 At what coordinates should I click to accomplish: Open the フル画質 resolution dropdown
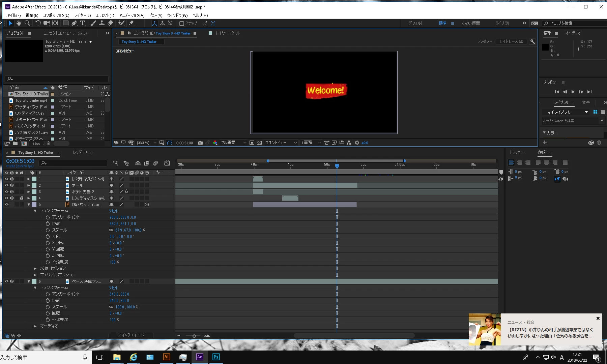pyautogui.click(x=234, y=143)
